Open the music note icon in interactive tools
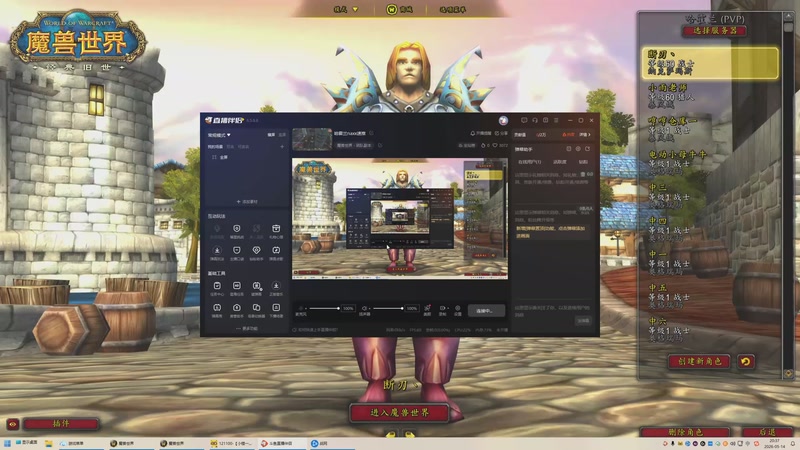The image size is (800, 450). click(276, 251)
